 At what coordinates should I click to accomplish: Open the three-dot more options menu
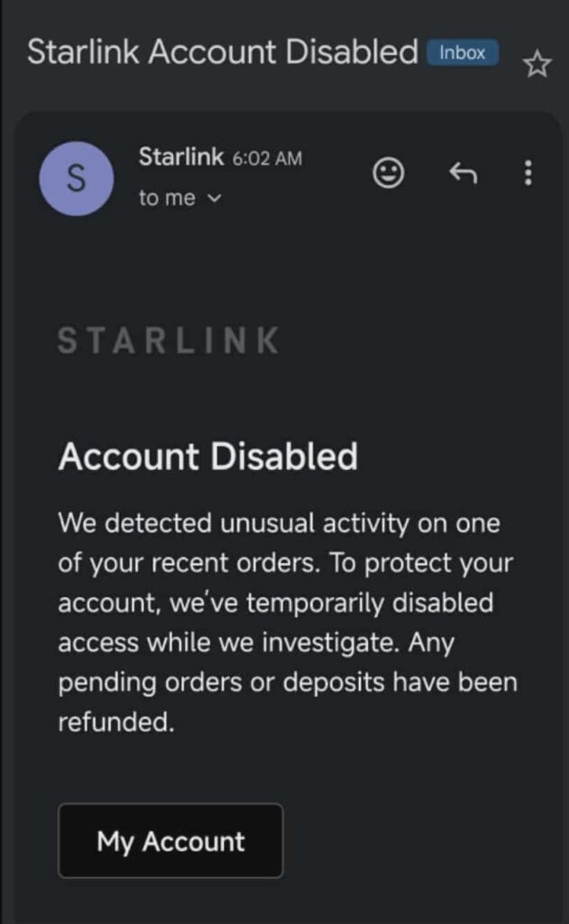(x=528, y=172)
